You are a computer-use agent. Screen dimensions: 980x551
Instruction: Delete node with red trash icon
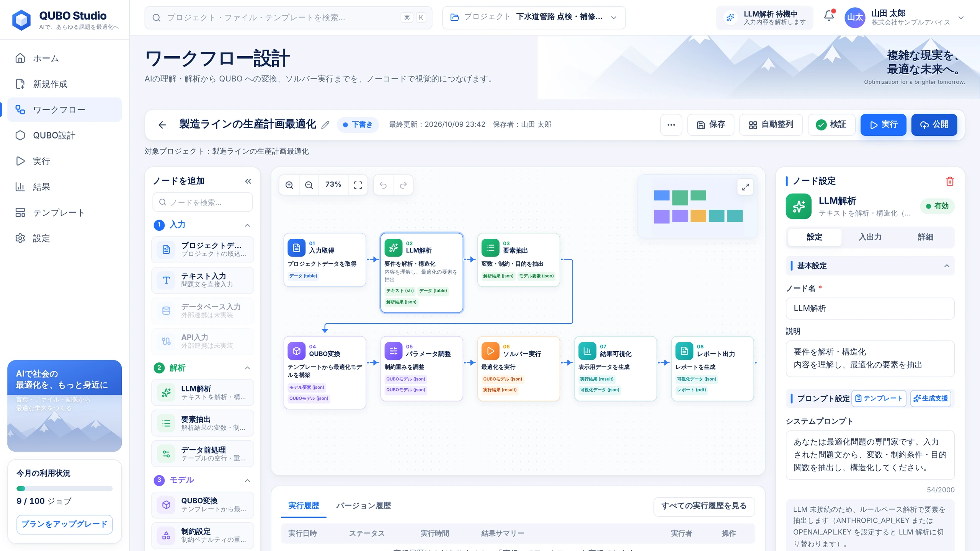950,181
